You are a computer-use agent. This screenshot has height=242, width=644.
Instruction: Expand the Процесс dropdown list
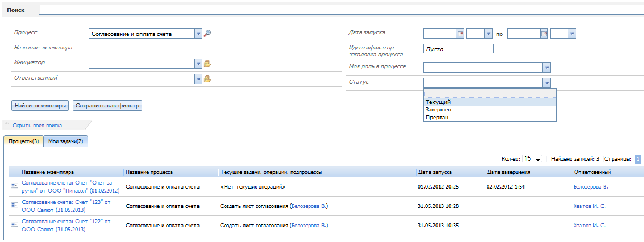point(198,34)
